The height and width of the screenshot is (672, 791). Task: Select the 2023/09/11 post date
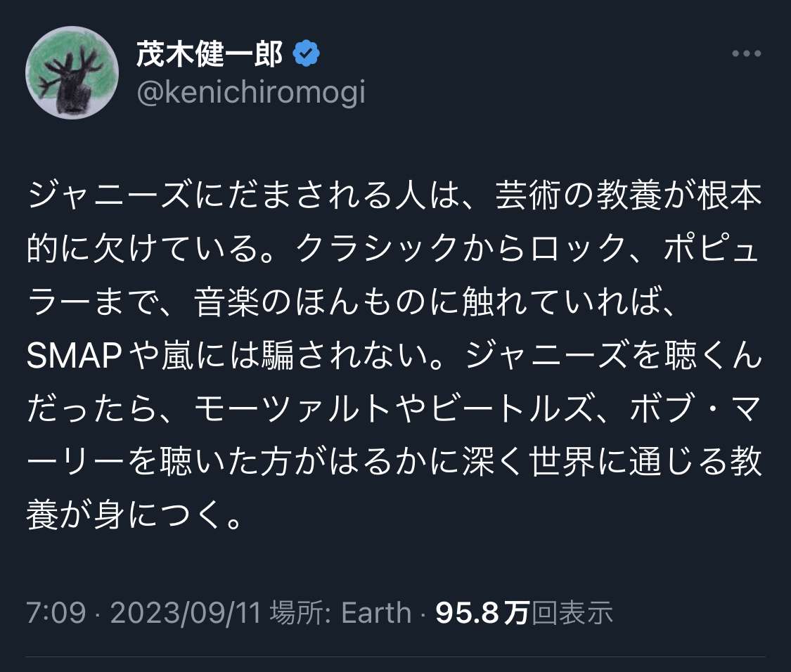pyautogui.click(x=186, y=612)
